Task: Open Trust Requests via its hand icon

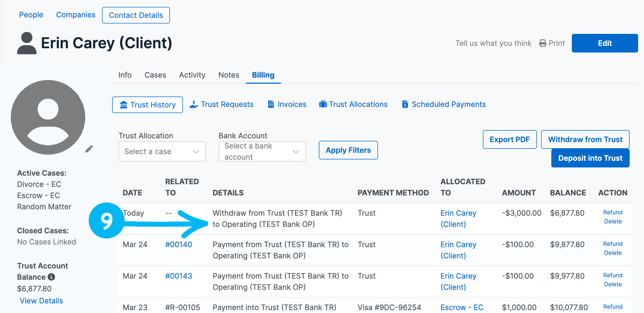Action: click(194, 104)
